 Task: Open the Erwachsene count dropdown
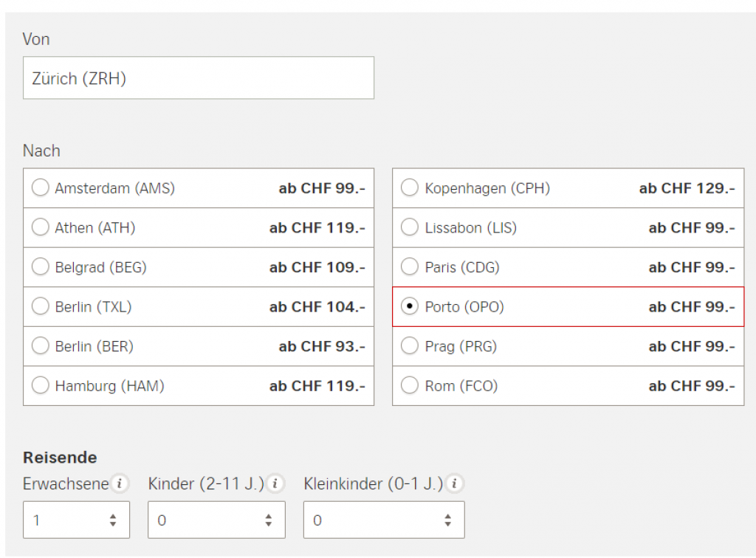tap(76, 520)
